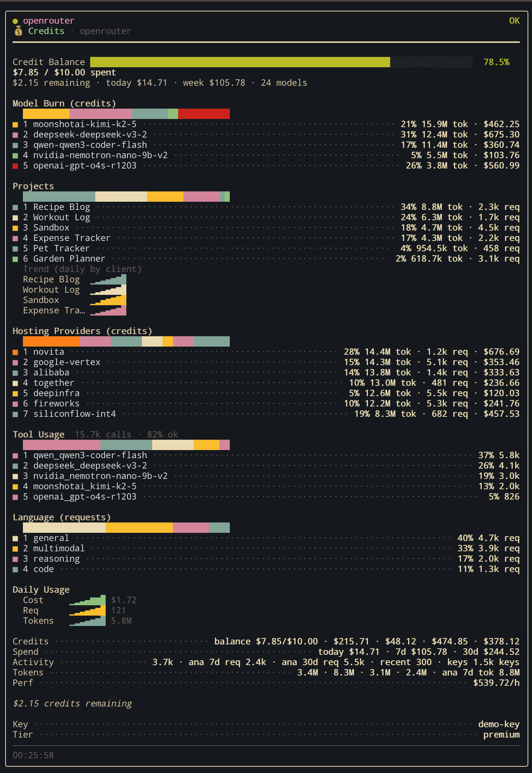
Task: Click the Daily Usage Cost sparkline
Action: coord(88,600)
